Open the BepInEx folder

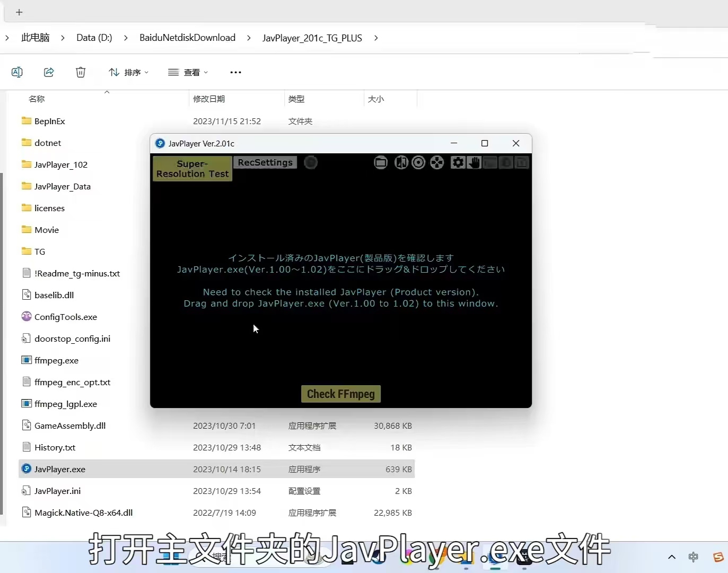[50, 121]
